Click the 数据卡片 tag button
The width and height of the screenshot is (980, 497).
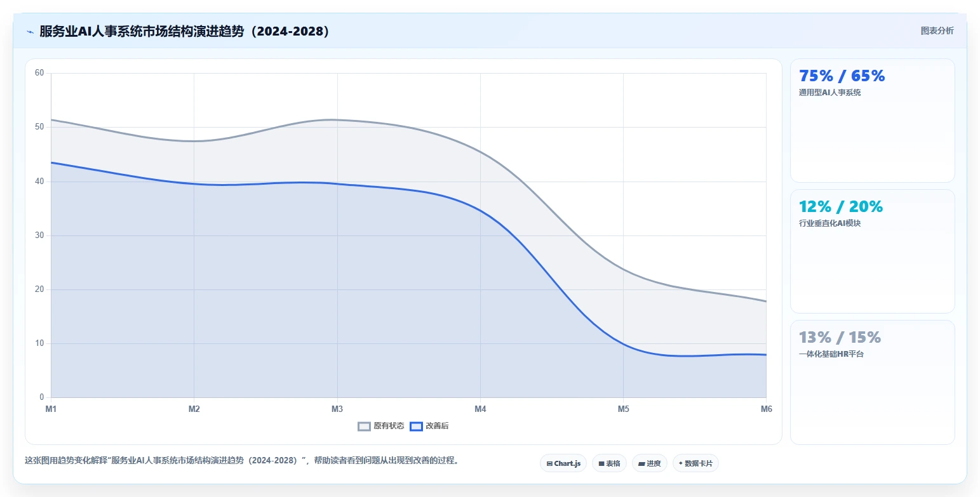click(695, 463)
